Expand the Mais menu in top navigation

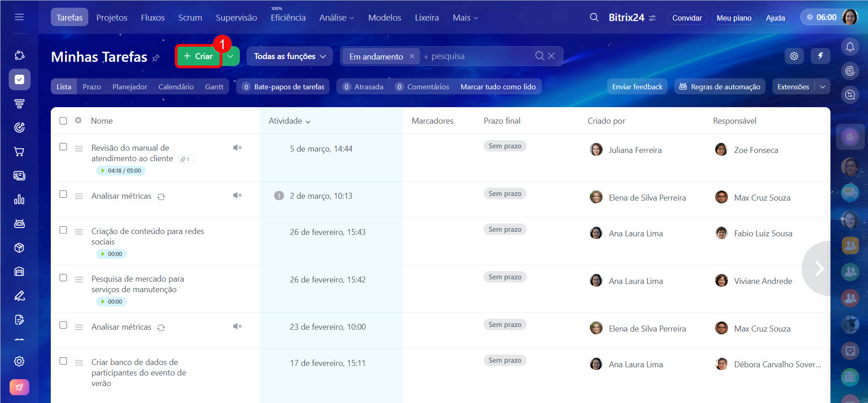pyautogui.click(x=465, y=18)
